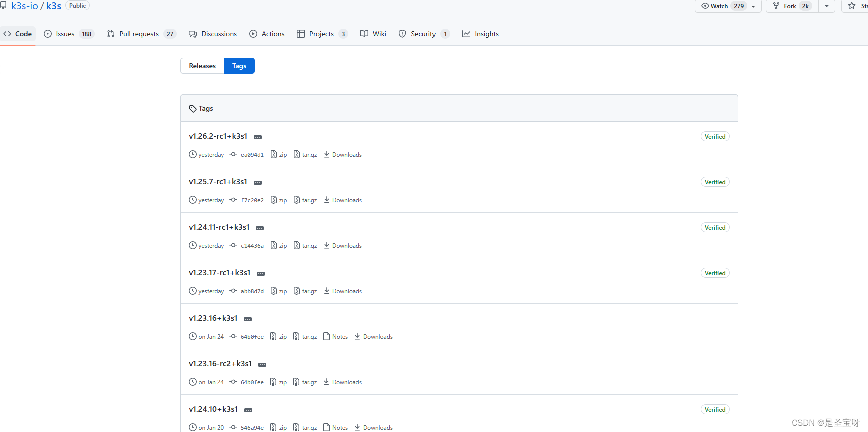Go to Pull requests tab

pyautogui.click(x=141, y=34)
